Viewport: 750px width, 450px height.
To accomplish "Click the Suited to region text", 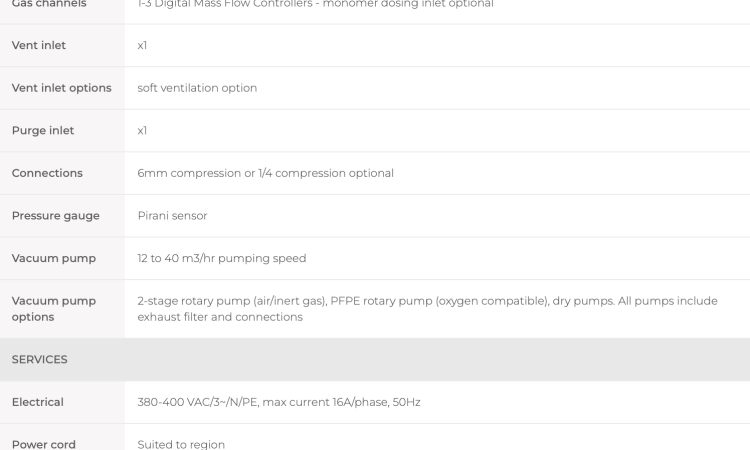I will point(181,444).
